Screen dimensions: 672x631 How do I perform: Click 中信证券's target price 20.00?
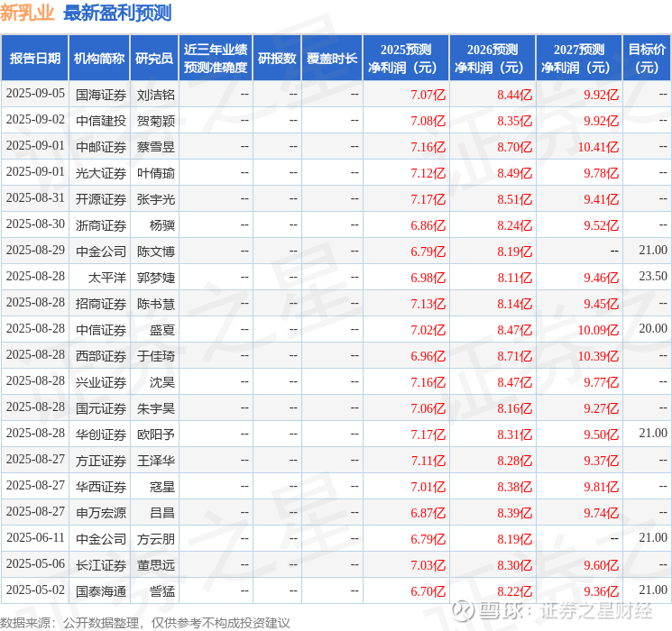(x=653, y=328)
